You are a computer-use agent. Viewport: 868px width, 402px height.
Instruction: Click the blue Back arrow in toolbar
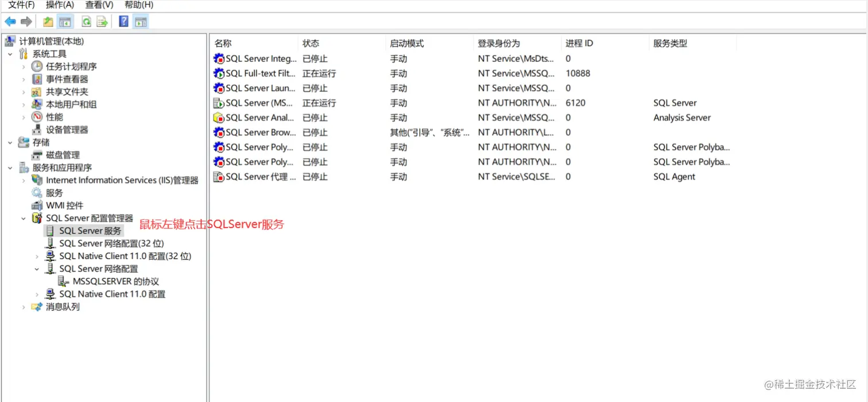[10, 22]
